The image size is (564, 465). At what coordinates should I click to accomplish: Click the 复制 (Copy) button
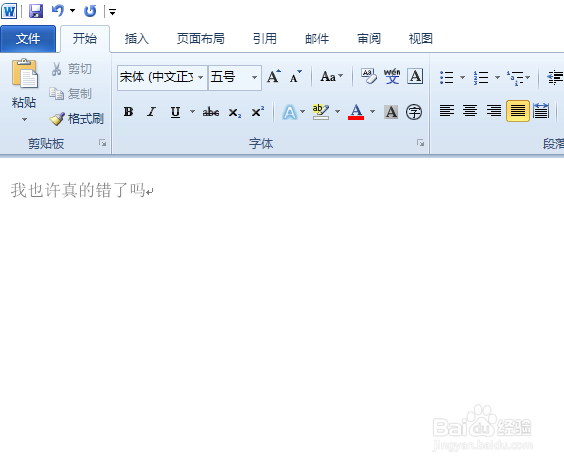(x=71, y=94)
